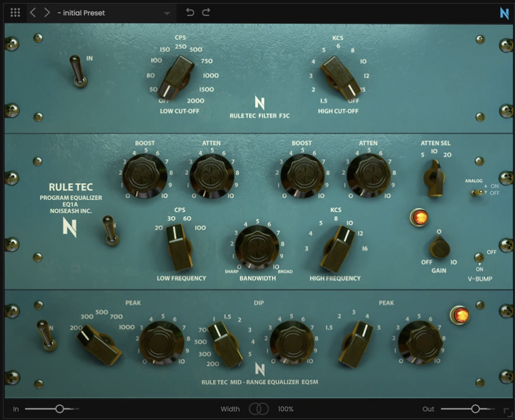Click the High Frequency KCS selector

[x=339, y=249]
